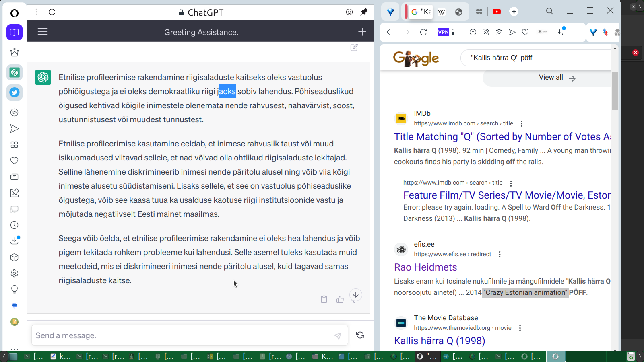Open the Extensions cube icon in sidebar
Screen dimensions: 644x362
[x=14, y=257]
